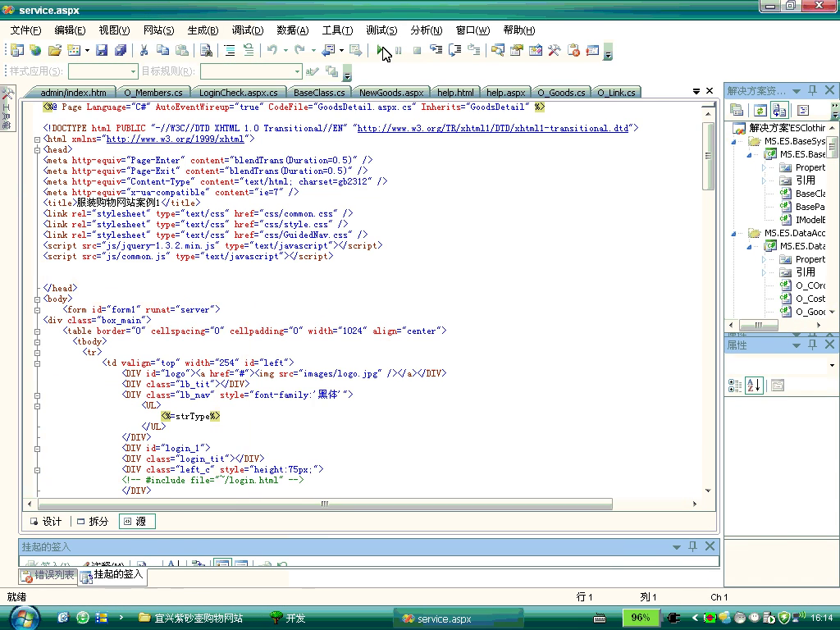Image resolution: width=840 pixels, height=630 pixels.
Task: Open the target rule combo box
Action: [x=251, y=71]
